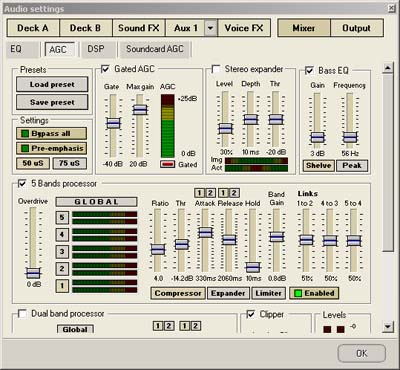Image resolution: width=400 pixels, height=370 pixels.
Task: Select band 2 button
Action: point(62,269)
